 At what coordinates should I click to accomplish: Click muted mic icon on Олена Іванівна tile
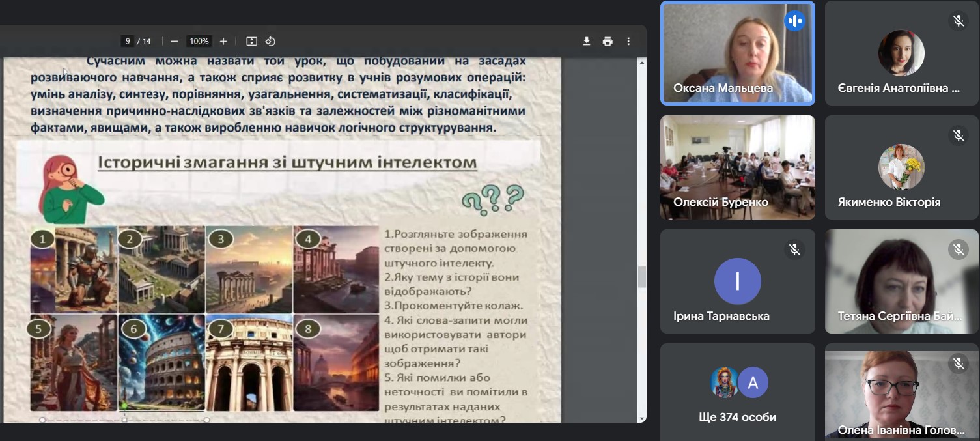coord(958,363)
